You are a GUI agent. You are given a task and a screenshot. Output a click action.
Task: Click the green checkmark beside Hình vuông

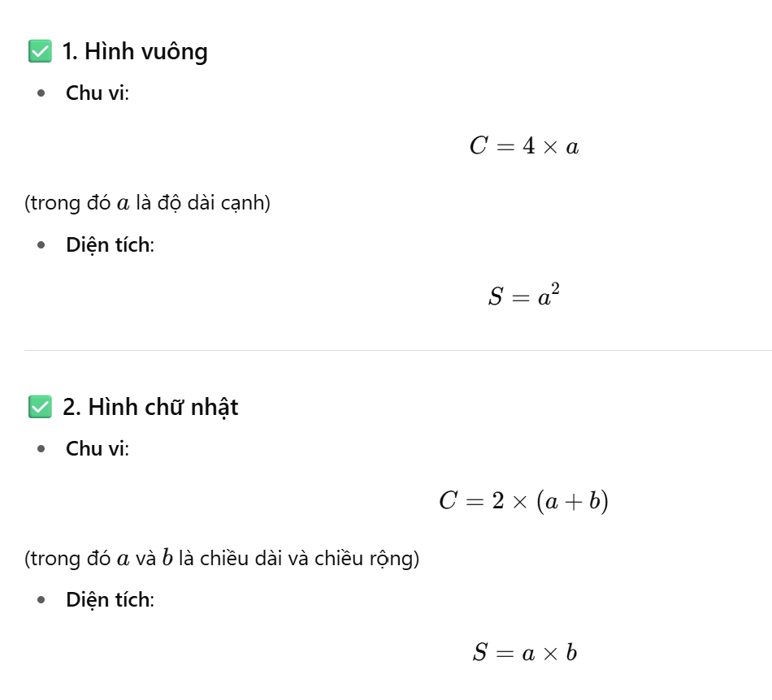point(40,52)
